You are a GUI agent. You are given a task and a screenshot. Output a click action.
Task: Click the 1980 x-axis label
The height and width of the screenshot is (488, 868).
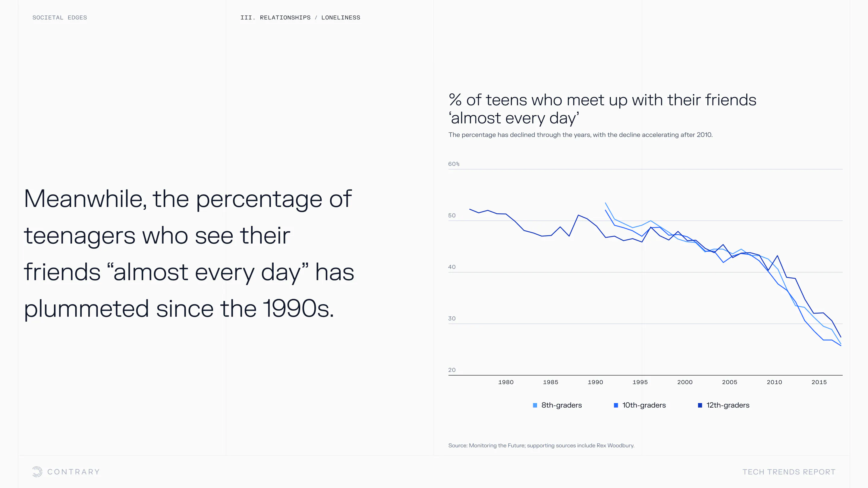pyautogui.click(x=506, y=382)
